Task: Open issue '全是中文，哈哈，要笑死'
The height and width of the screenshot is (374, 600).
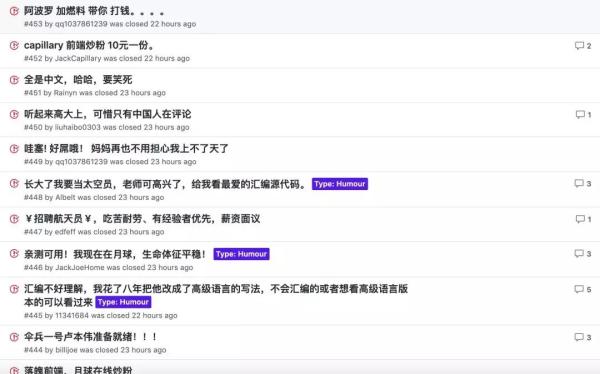Action: pos(78,80)
